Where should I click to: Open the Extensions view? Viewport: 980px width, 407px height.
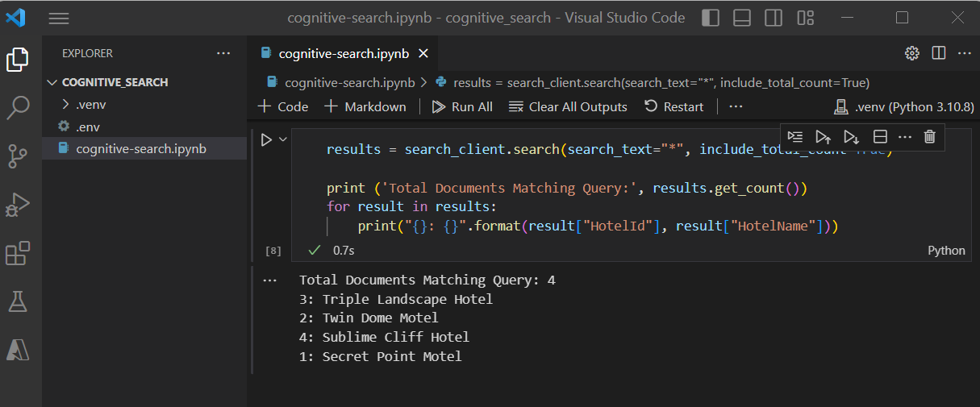[18, 253]
